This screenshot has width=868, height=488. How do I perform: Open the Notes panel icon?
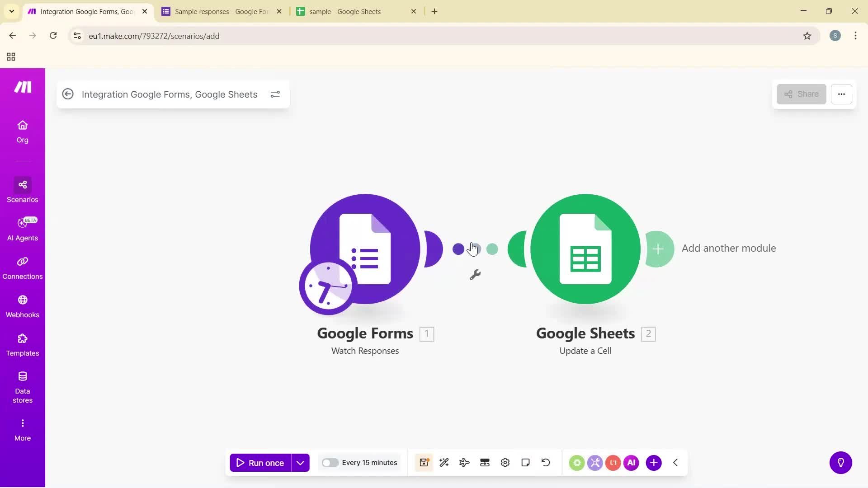(525, 462)
